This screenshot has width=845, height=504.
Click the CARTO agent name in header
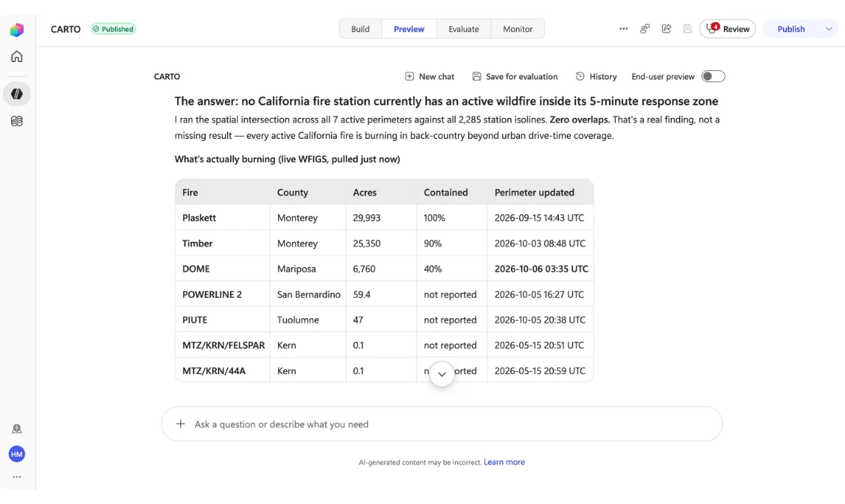point(66,29)
